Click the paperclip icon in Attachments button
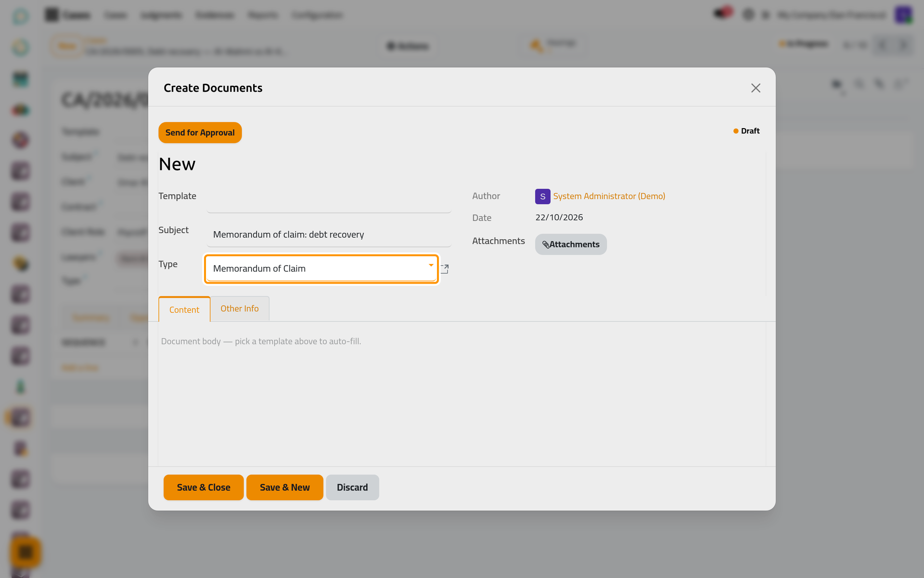 coord(546,245)
